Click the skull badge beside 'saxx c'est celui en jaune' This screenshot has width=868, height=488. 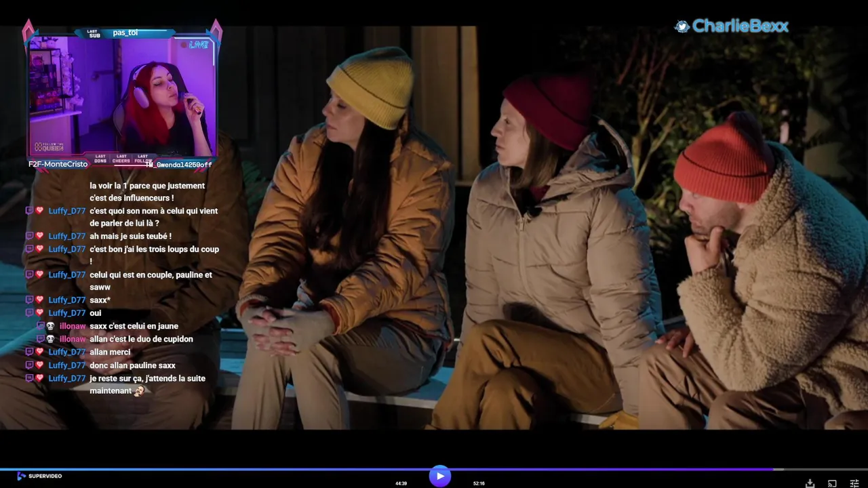(x=50, y=326)
